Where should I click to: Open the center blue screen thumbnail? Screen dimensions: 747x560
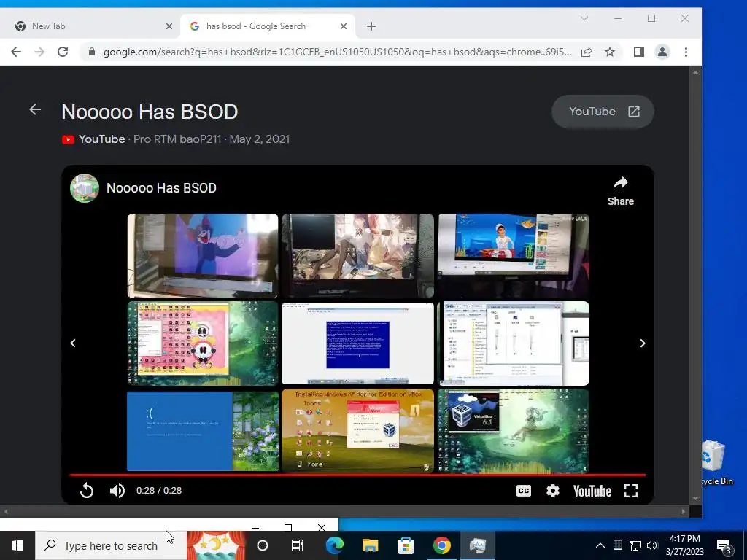point(357,343)
